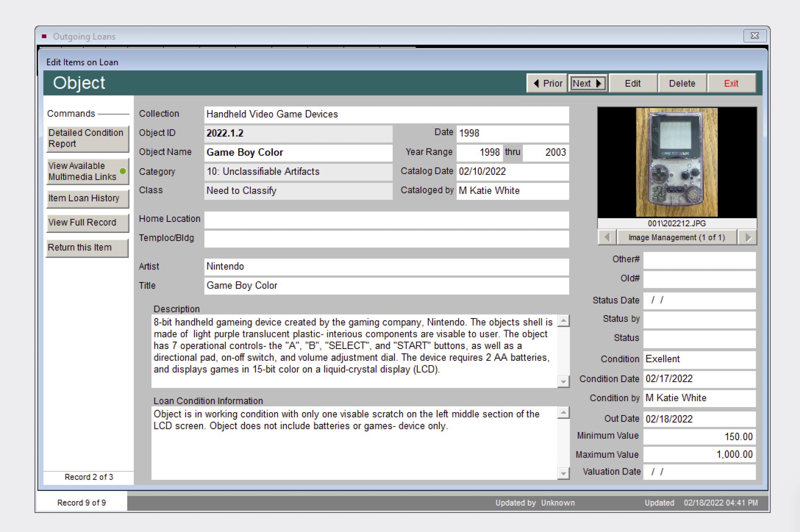Delete this loan item
The height and width of the screenshot is (532, 800).
coord(682,83)
